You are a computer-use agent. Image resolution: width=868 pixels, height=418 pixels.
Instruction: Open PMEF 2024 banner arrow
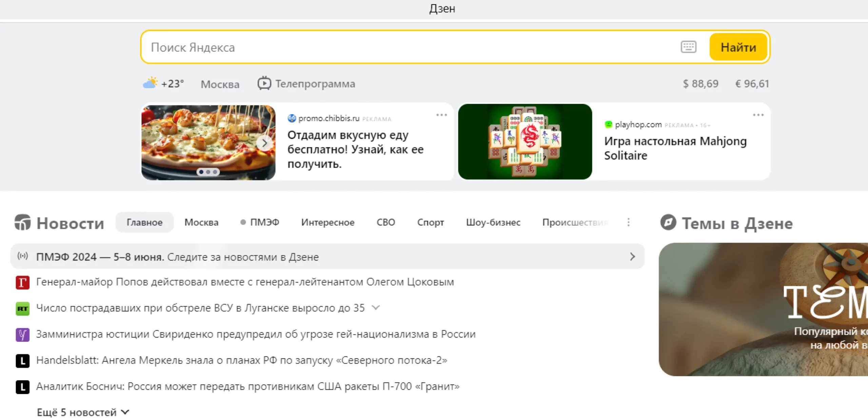click(x=632, y=256)
